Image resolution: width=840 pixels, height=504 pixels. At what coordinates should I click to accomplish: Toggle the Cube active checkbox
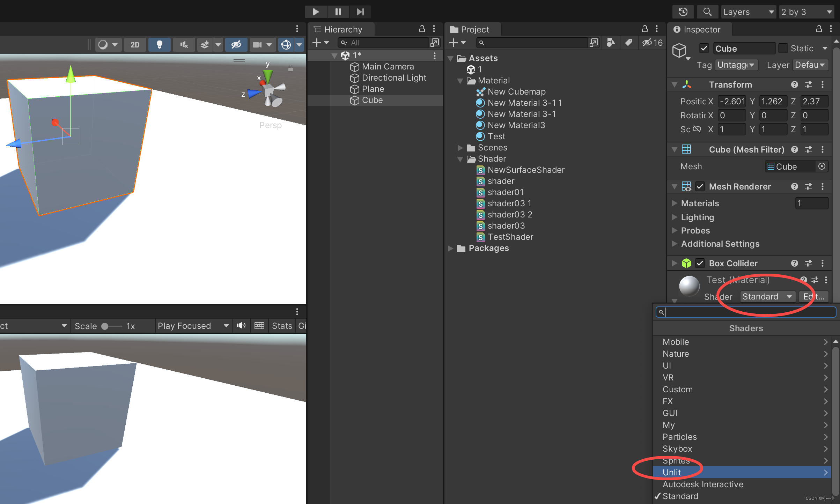[x=704, y=48]
